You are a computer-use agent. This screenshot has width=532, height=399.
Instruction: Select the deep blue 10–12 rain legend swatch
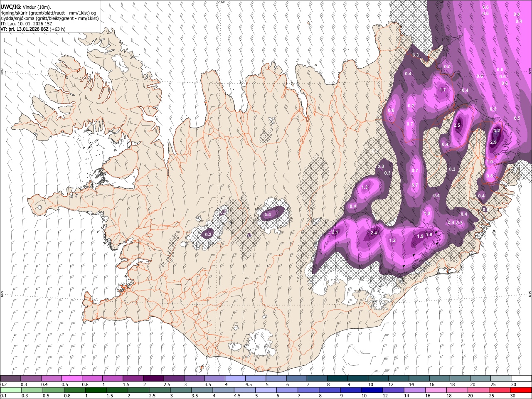coord(372,390)
